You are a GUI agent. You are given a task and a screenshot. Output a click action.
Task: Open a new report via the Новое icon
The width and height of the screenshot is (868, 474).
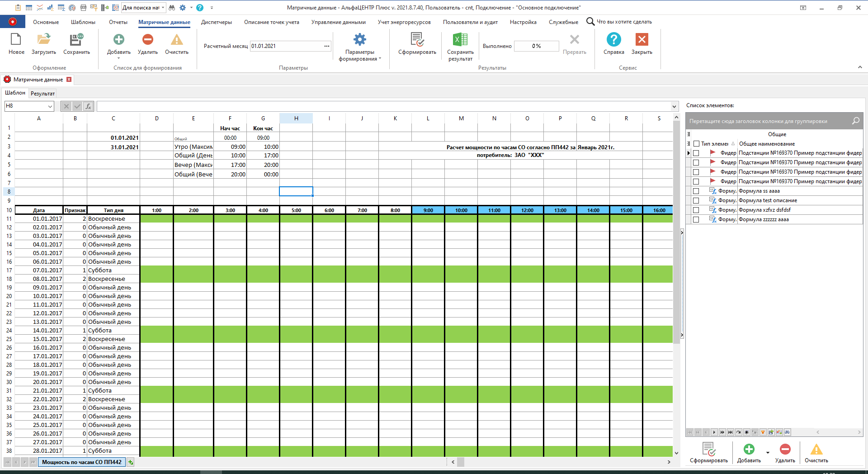(16, 43)
